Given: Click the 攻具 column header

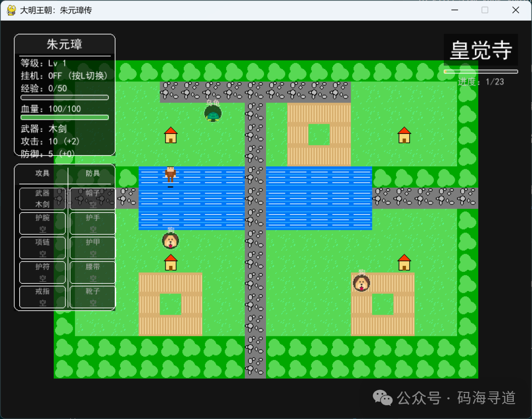Looking at the screenshot, I should 42,173.
